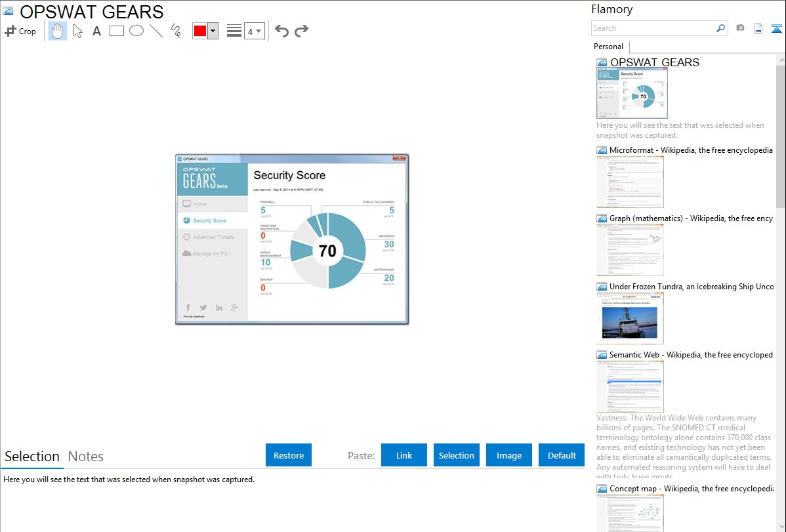This screenshot has width=786, height=532.
Task: Click the snapshot icon beside Graph (mathematics)
Action: pos(602,218)
